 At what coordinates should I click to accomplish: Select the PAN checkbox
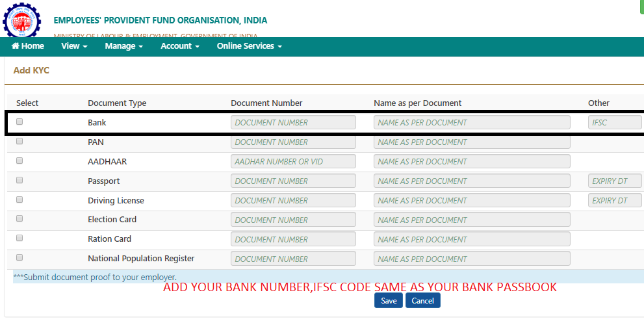19,141
